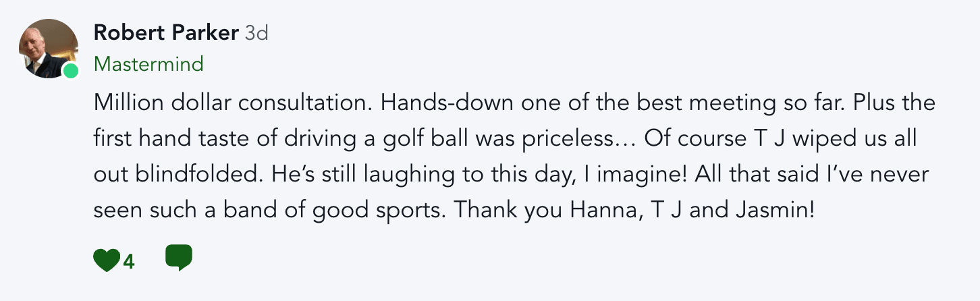
Task: View the 4 likes count
Action: tap(129, 261)
